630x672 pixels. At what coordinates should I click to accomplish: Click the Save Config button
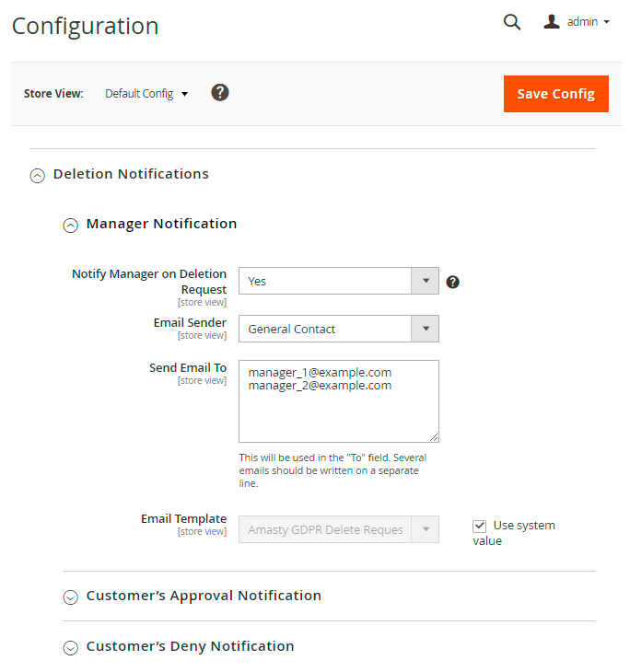(x=555, y=94)
